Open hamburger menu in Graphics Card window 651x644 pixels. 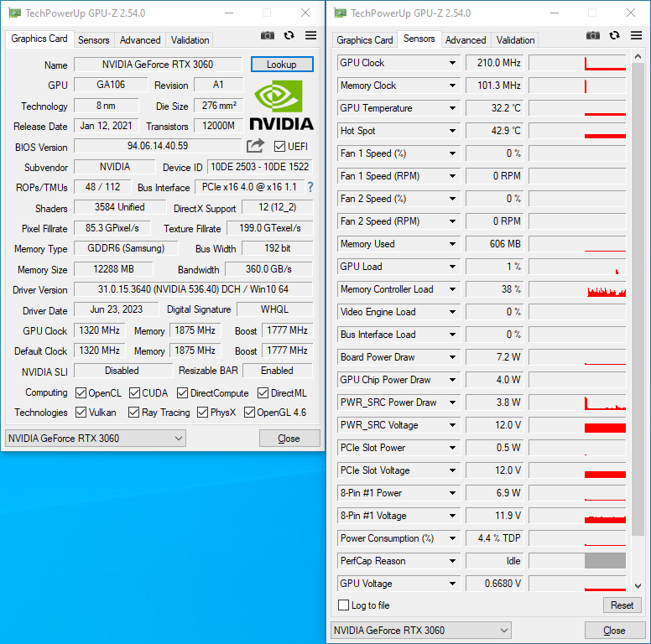coord(310,36)
